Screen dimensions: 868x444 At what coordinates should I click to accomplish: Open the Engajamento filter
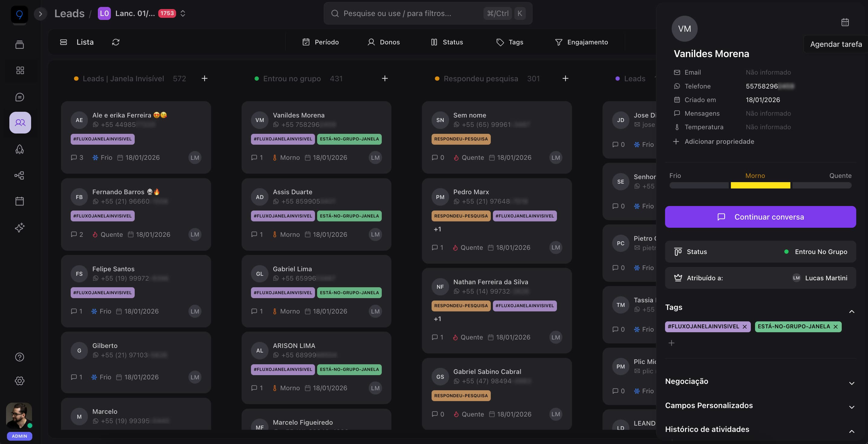click(x=581, y=42)
